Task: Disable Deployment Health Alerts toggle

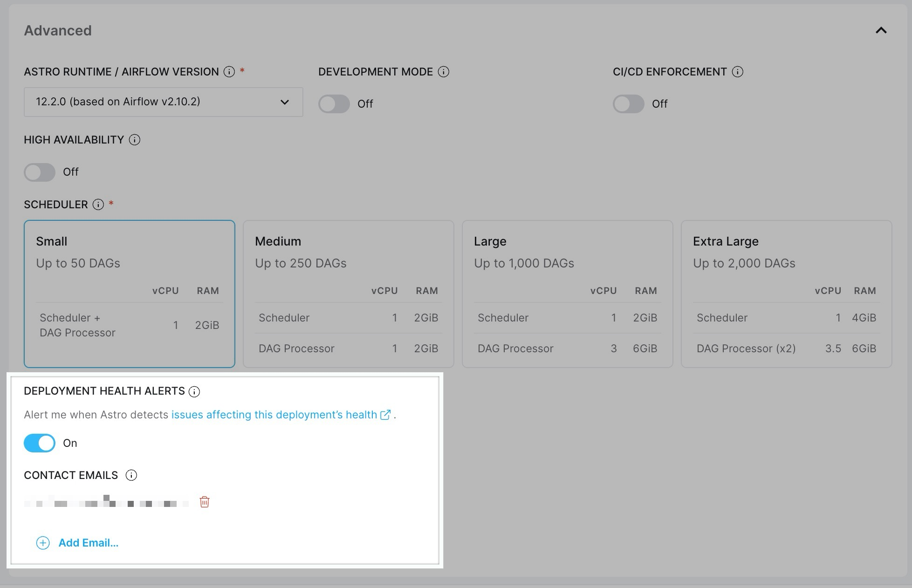Action: [40, 443]
